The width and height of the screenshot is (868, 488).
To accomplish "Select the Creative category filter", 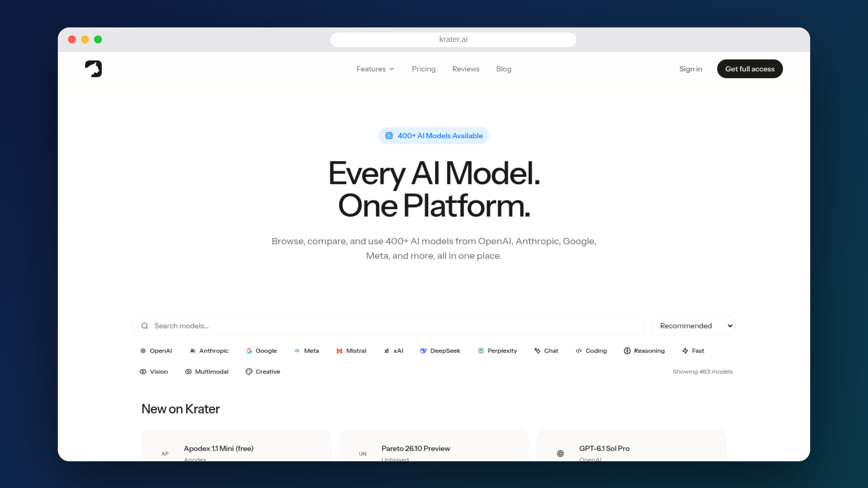I will (x=263, y=372).
